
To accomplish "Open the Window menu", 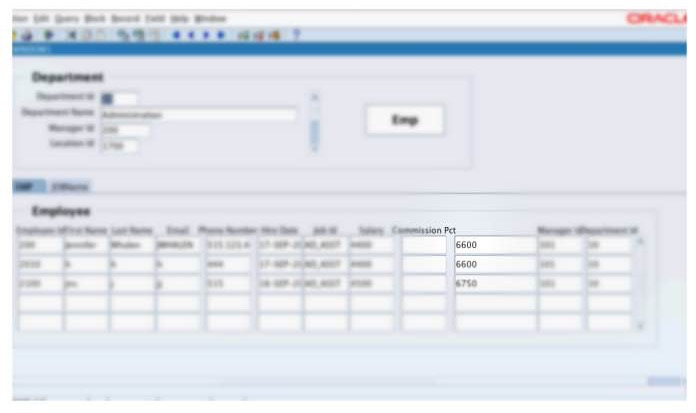I will (210, 18).
